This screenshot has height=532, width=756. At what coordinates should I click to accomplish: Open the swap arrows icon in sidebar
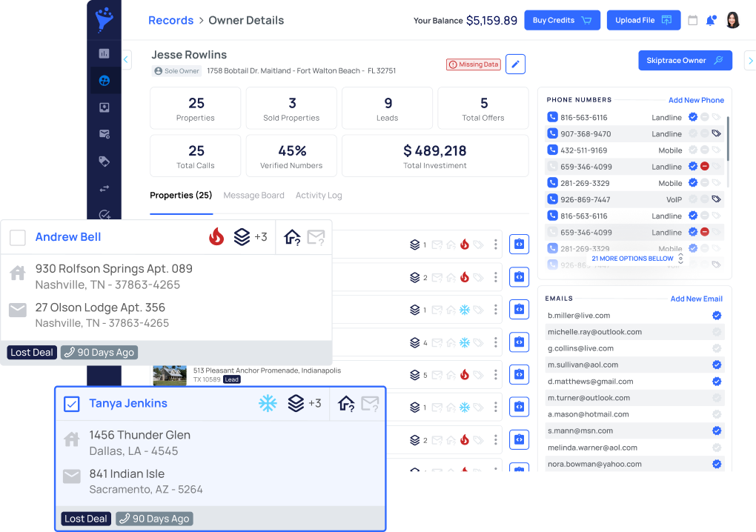pyautogui.click(x=105, y=188)
